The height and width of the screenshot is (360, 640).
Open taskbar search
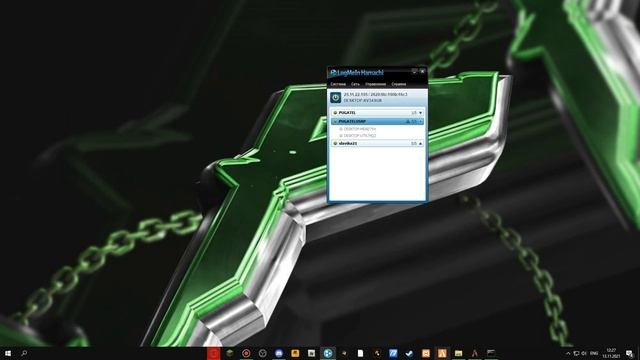[x=24, y=353]
